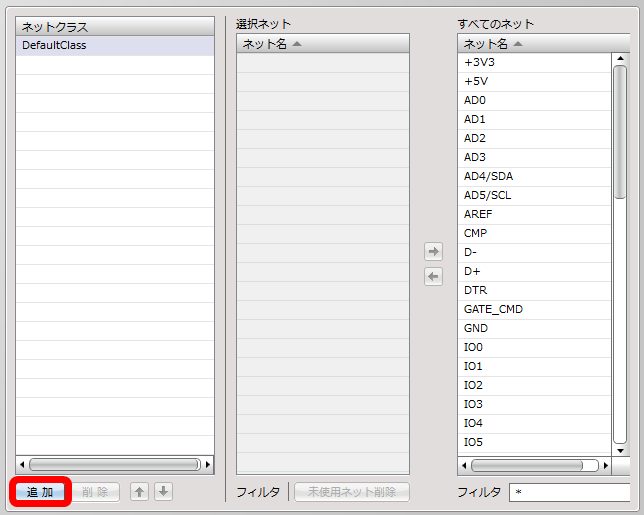Screen dimensions: 644x515
Task: Click the 削除 (delete) button
Action: coord(95,492)
